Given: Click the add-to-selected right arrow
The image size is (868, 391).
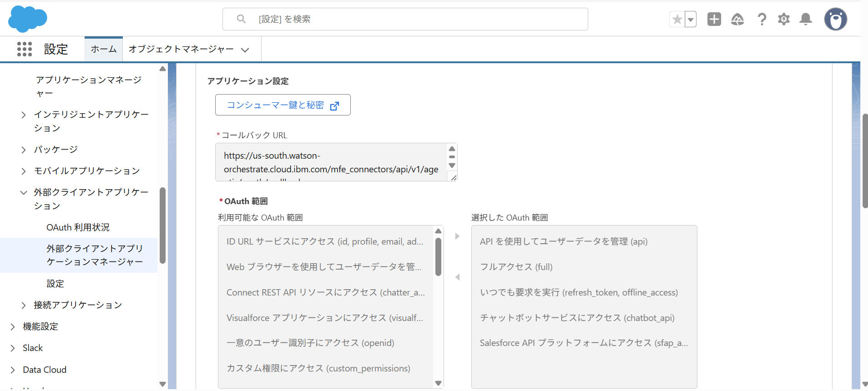Looking at the screenshot, I should [457, 236].
